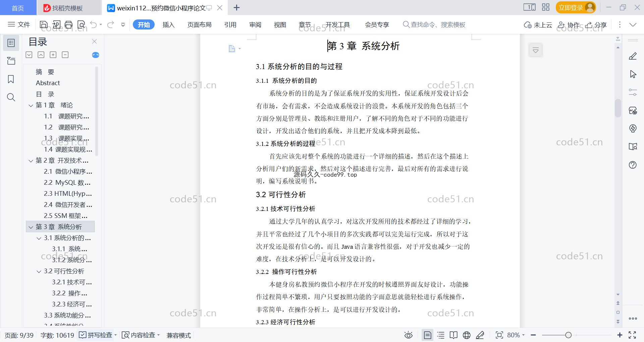Switch to the 页面布局 tab

[199, 24]
